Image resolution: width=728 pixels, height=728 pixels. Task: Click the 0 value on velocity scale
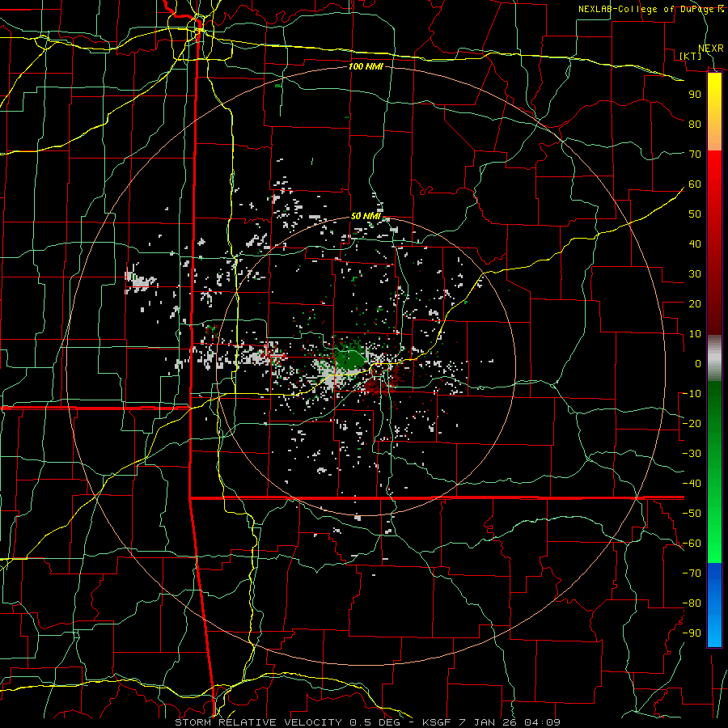click(698, 363)
